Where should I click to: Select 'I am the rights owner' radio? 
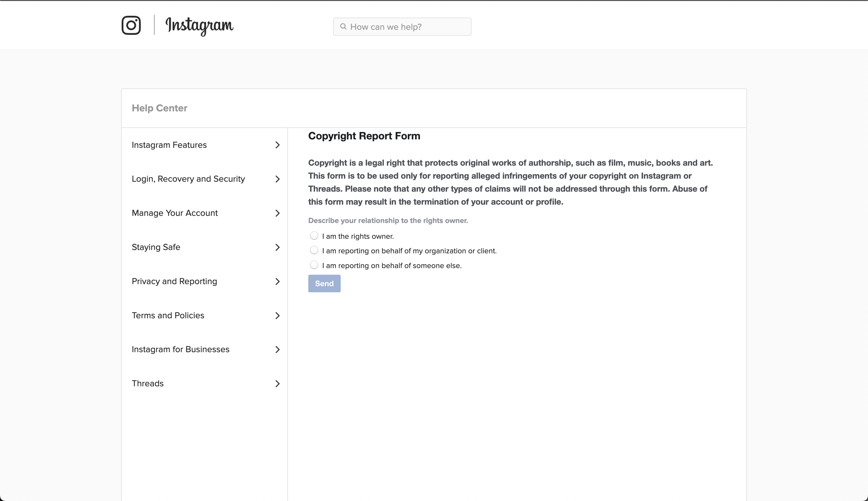(x=314, y=236)
